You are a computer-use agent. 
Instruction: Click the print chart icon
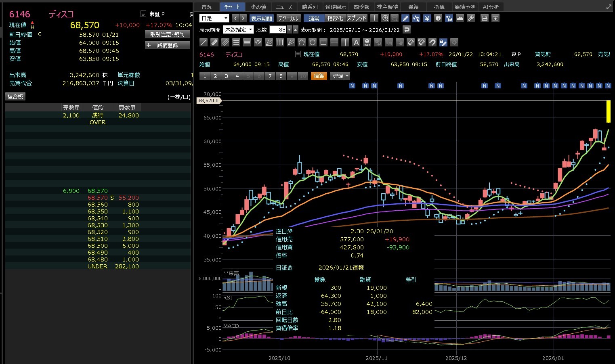point(484,18)
